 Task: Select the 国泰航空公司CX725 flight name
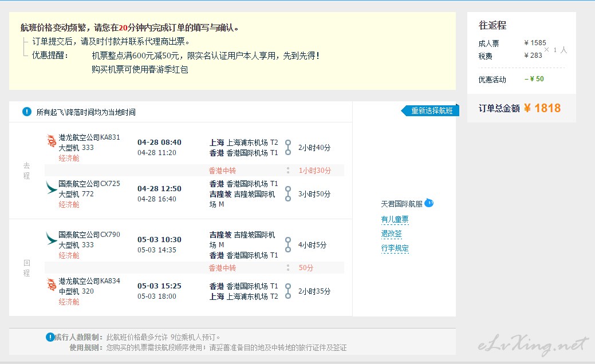(x=89, y=184)
